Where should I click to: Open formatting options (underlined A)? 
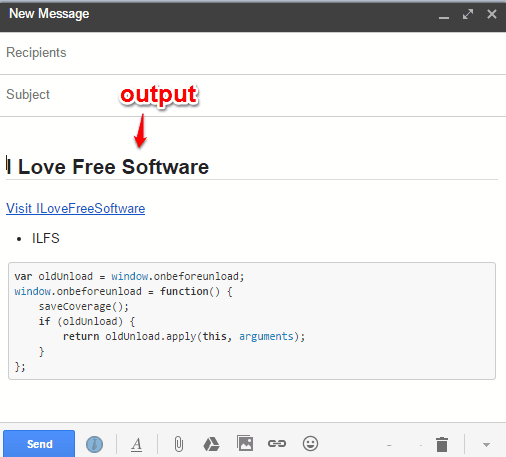point(136,444)
